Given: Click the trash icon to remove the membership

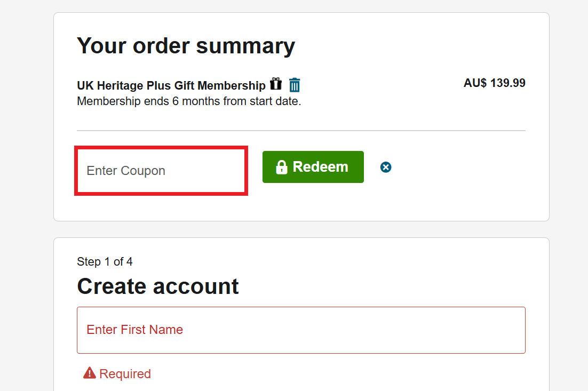Looking at the screenshot, I should pos(294,85).
